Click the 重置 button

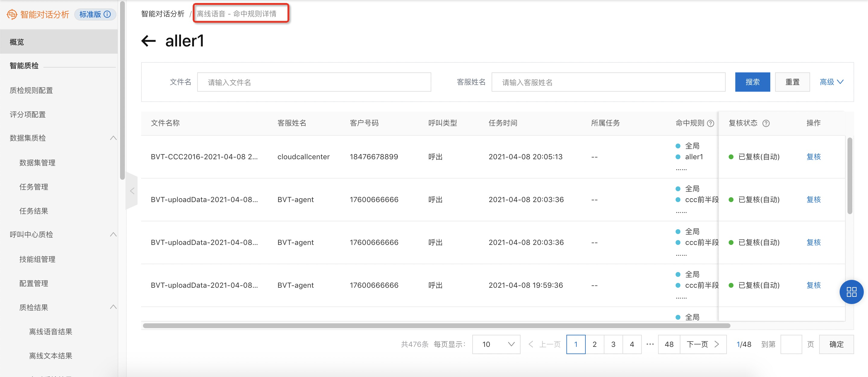point(792,82)
